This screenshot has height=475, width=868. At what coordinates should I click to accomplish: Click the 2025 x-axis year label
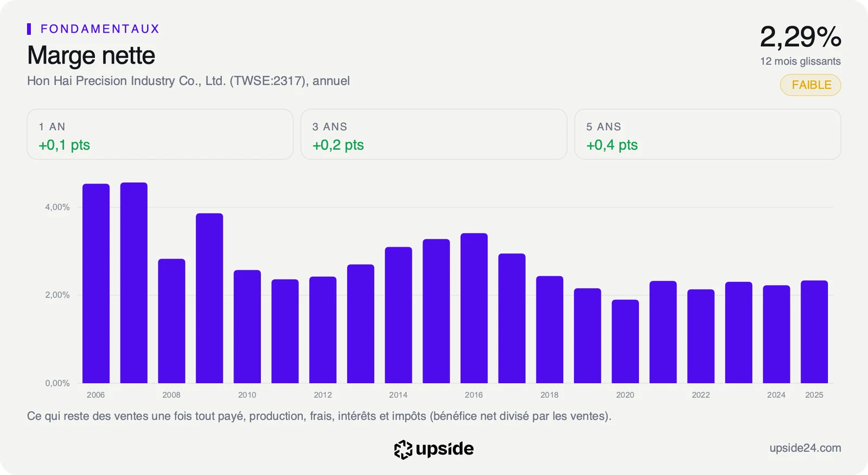pyautogui.click(x=814, y=395)
